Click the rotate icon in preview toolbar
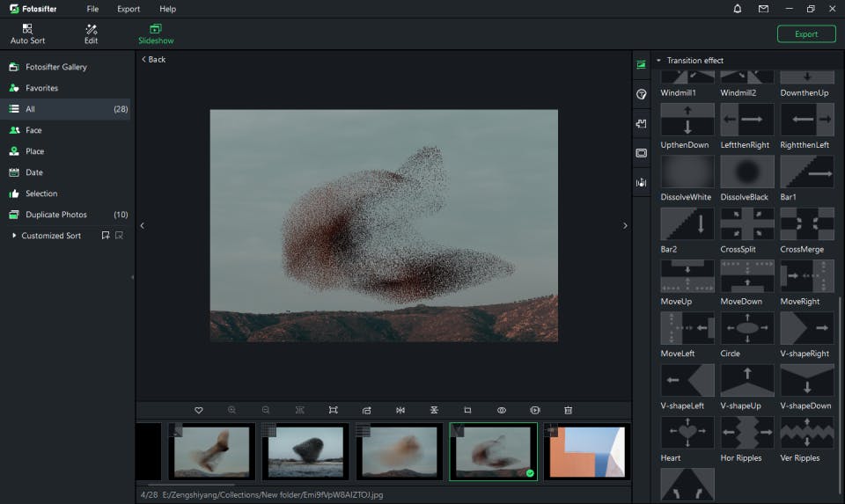 [367, 410]
